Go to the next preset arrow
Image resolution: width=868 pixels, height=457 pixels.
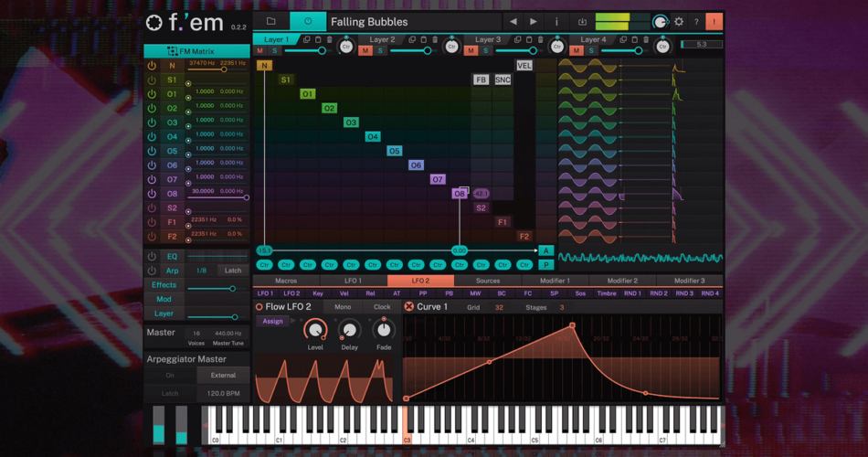tap(534, 22)
